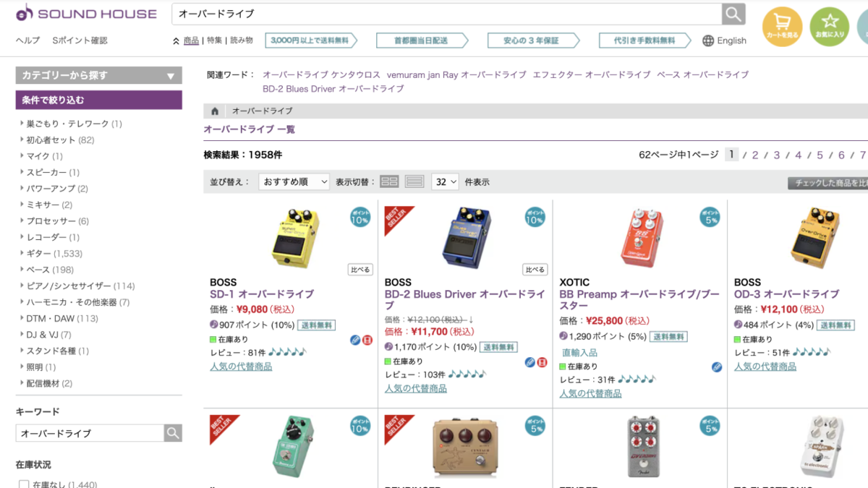
Task: Open the BD-2 Blues Driver product link
Action: pos(465,300)
